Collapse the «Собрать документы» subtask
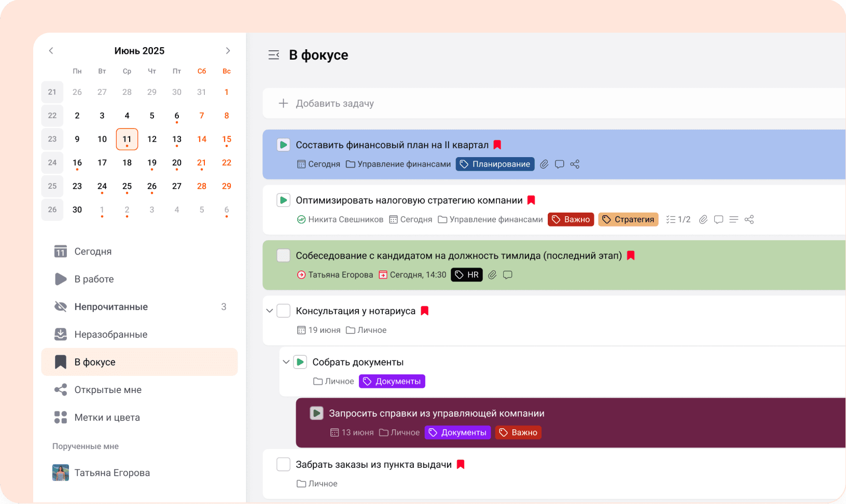 286,361
